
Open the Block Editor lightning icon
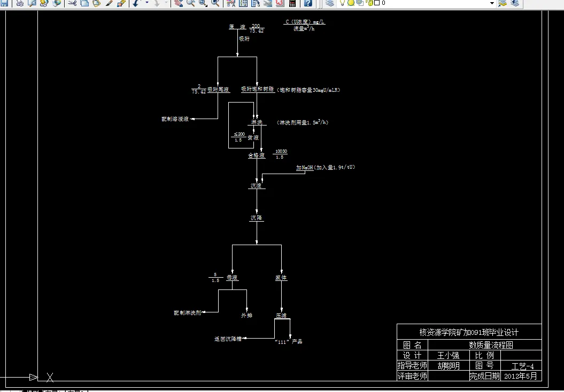121,3
